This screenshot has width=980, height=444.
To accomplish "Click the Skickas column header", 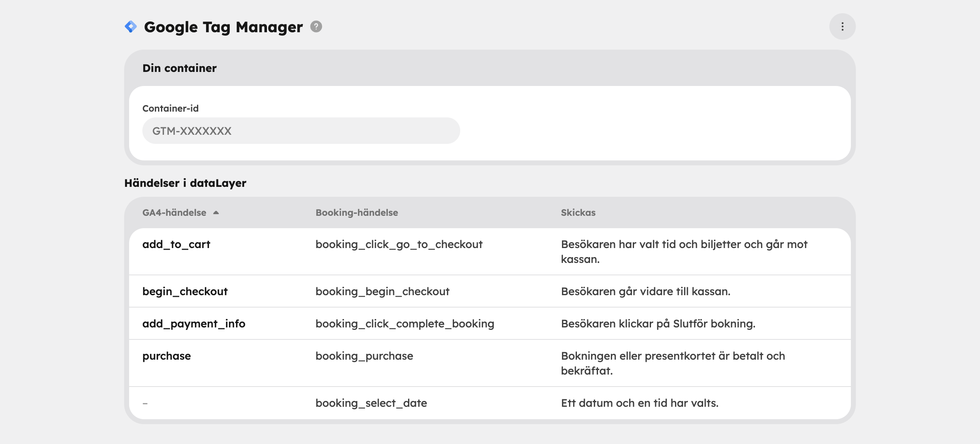I will coord(578,212).
